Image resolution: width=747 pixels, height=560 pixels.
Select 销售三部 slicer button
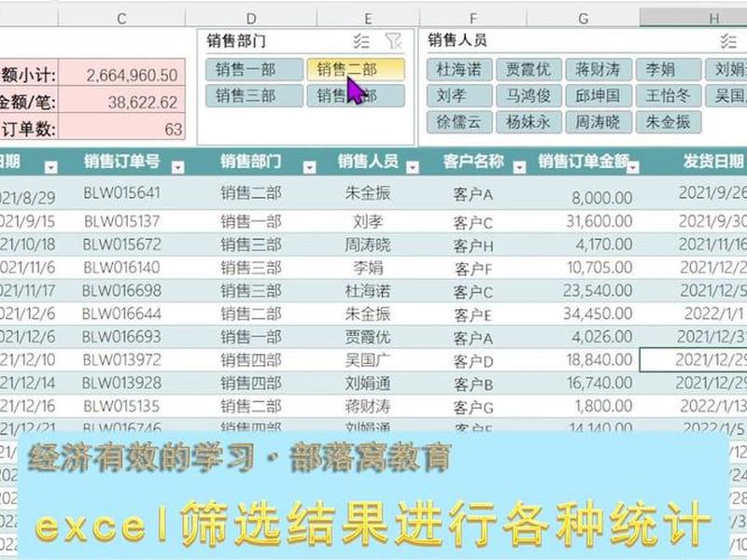[254, 96]
